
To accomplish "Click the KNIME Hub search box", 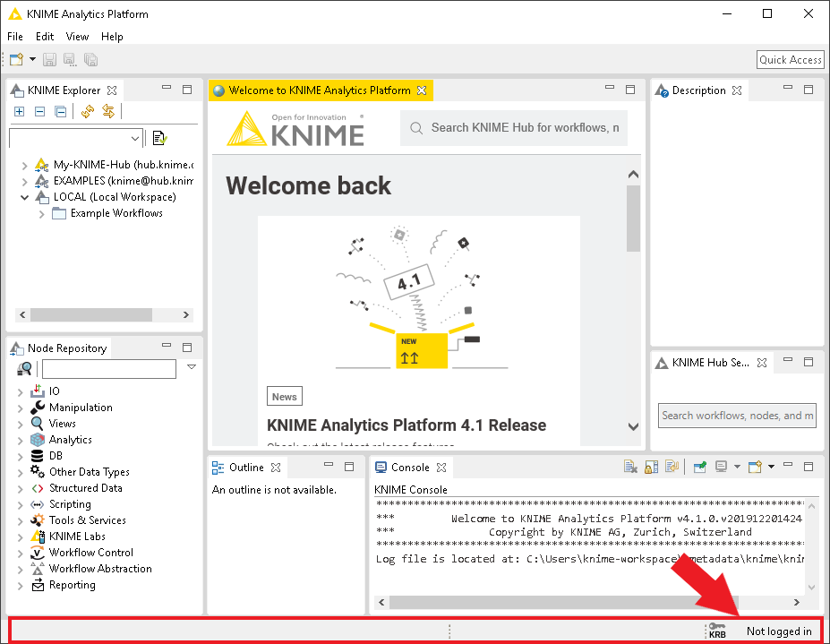I will click(x=514, y=127).
